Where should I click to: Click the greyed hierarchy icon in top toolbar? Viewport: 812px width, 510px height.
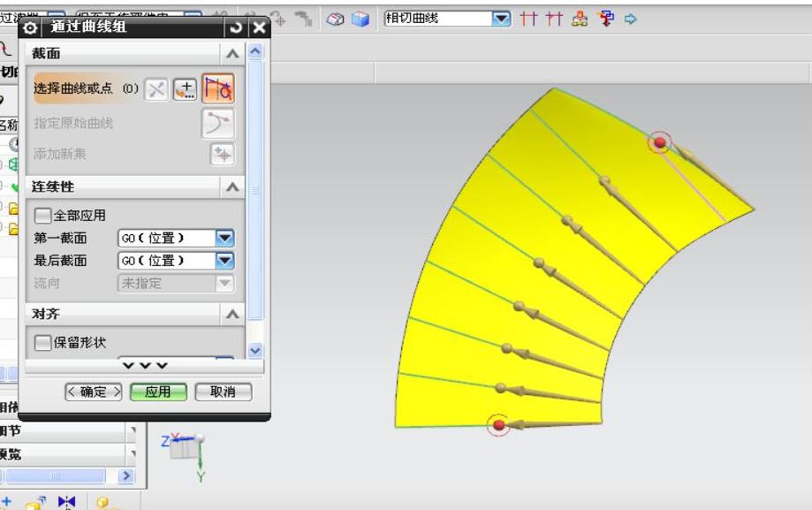[x=303, y=19]
